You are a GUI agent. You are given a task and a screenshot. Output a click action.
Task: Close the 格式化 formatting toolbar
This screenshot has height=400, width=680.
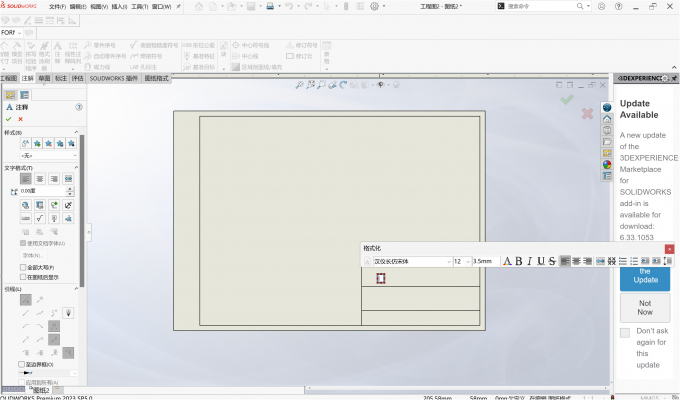click(x=669, y=249)
